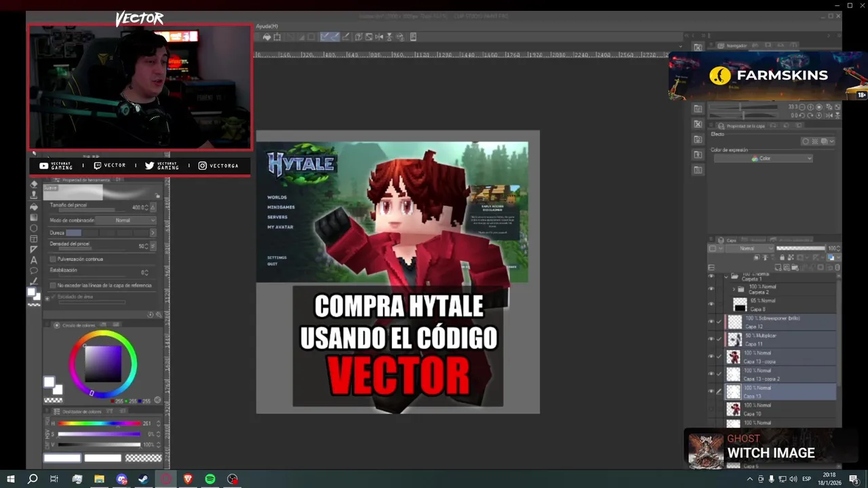Screen dimensions: 868x488
Task: Click the Windows Start button
Action: 11,479
